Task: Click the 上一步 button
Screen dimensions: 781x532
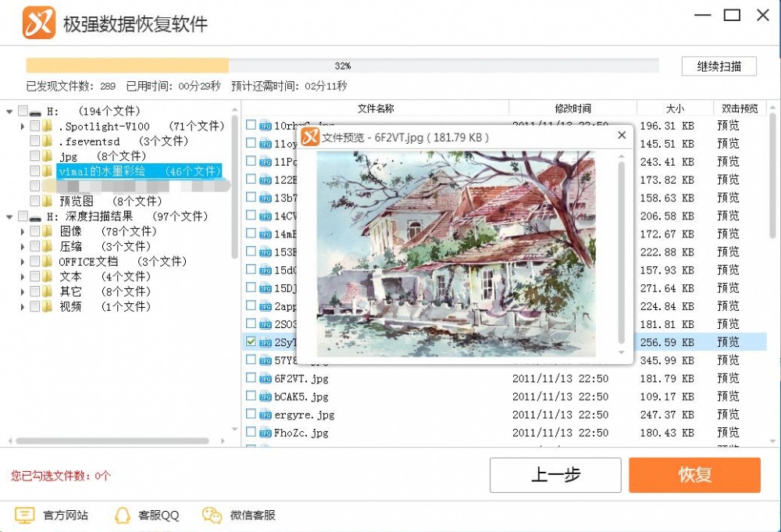Action: coord(555,475)
